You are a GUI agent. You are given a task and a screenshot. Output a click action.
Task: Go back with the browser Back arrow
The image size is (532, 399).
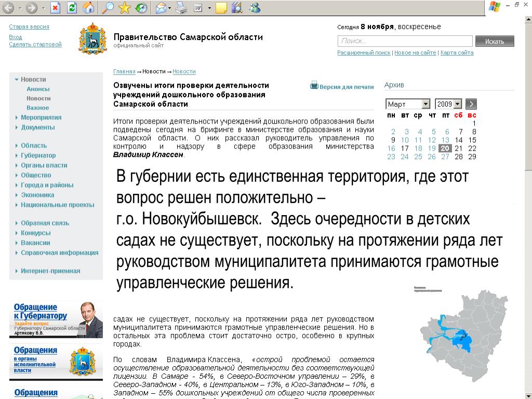tap(8, 7)
